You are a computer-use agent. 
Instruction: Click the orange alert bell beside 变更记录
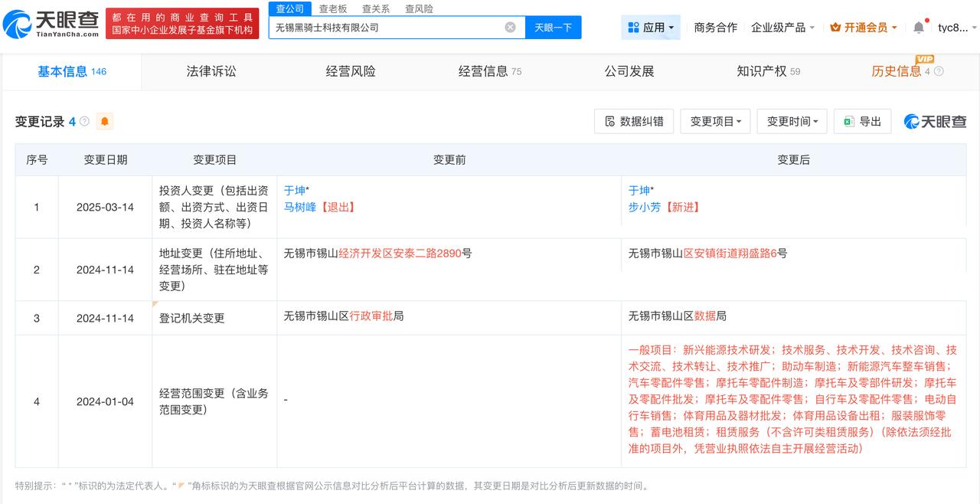click(105, 121)
